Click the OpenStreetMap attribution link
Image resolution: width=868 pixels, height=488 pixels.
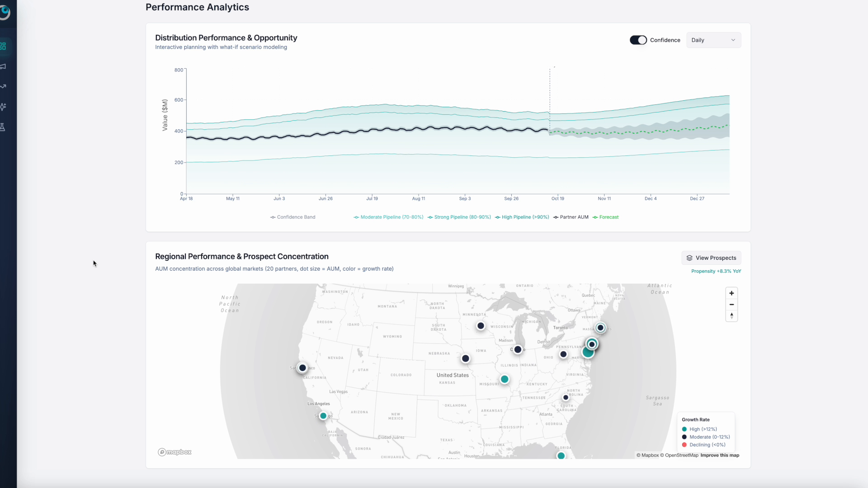(681, 455)
